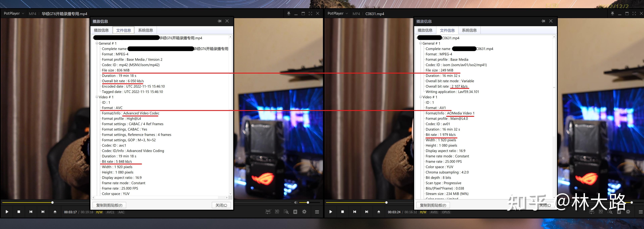The height and width of the screenshot is (229, 644).
Task: Enable 360-degree view mode on the left player
Action: [268, 212]
